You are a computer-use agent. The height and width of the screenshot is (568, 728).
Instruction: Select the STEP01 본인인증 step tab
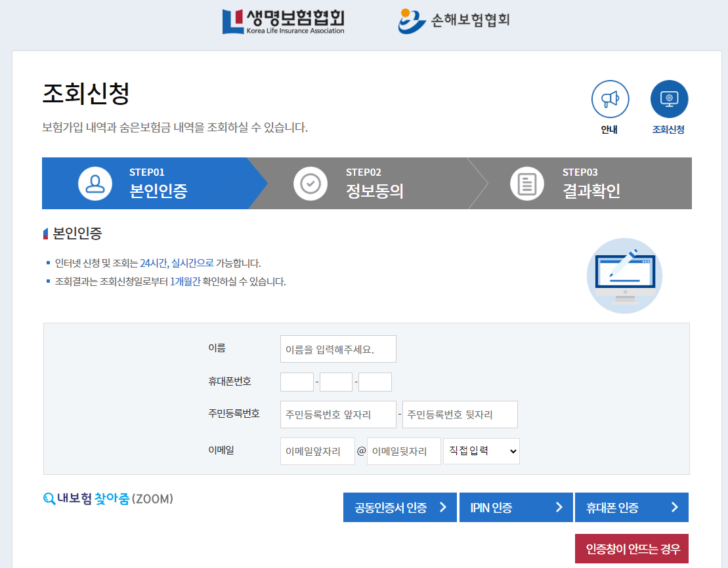point(155,183)
